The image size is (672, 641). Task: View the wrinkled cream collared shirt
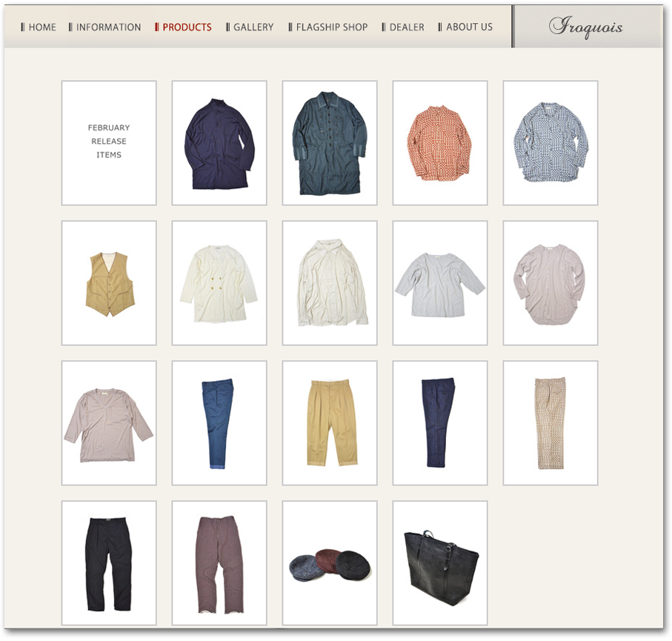pos(330,283)
